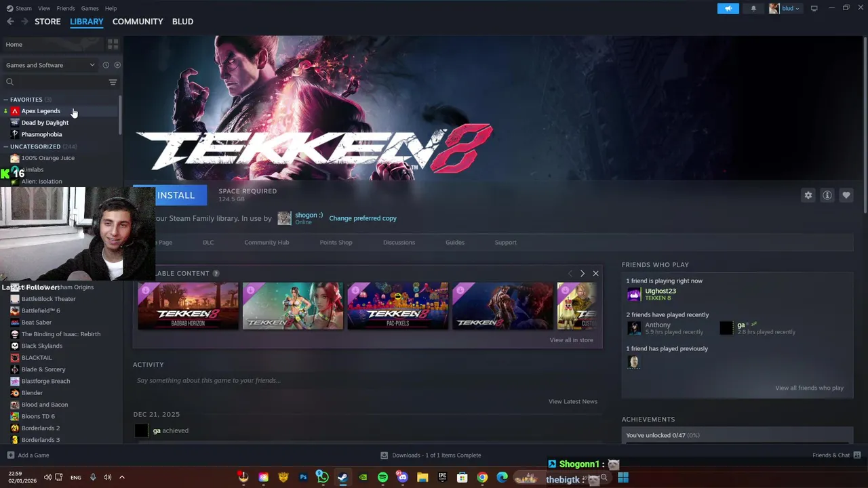Click Change preferred copy link
This screenshot has width=868, height=488.
pos(363,218)
